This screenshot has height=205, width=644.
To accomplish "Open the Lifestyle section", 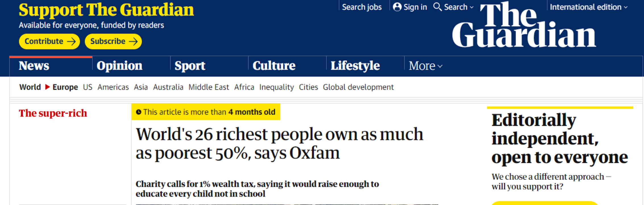I will pos(355,66).
